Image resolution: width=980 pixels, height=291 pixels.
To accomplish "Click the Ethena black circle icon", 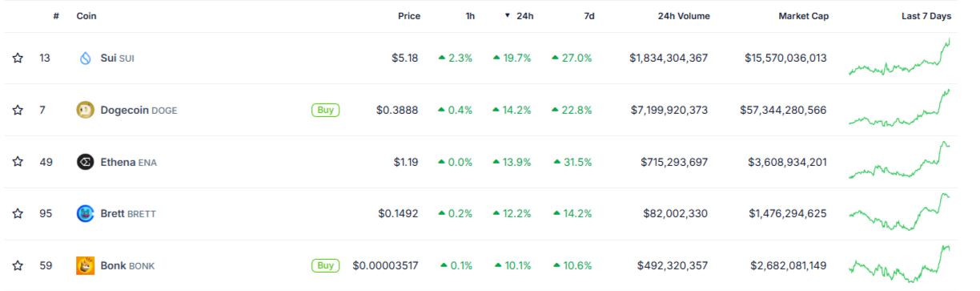I will 86,162.
